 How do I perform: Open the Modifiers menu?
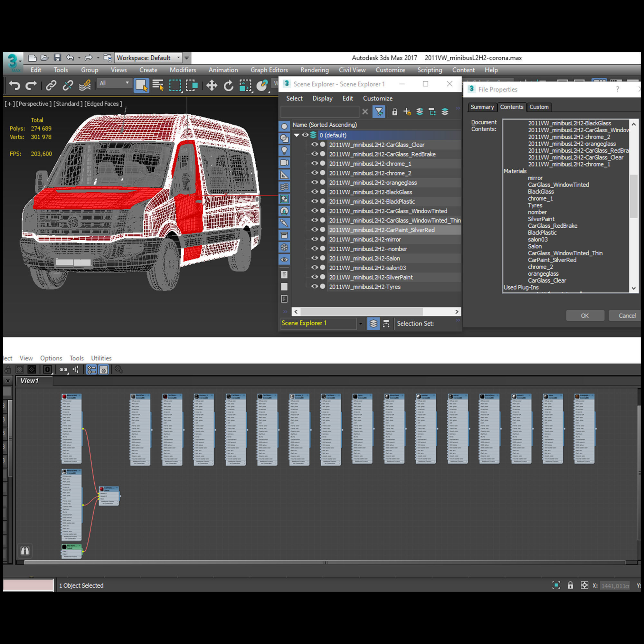[183, 70]
